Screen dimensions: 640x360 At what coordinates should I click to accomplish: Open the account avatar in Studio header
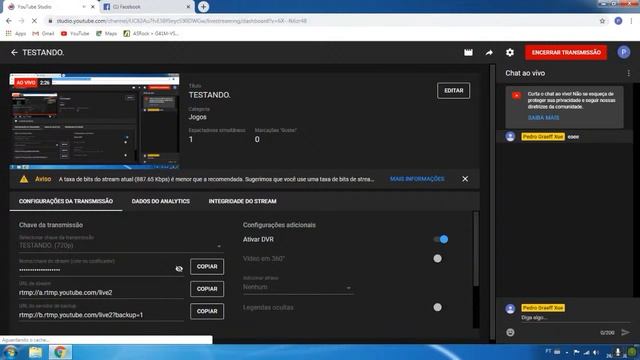[623, 52]
